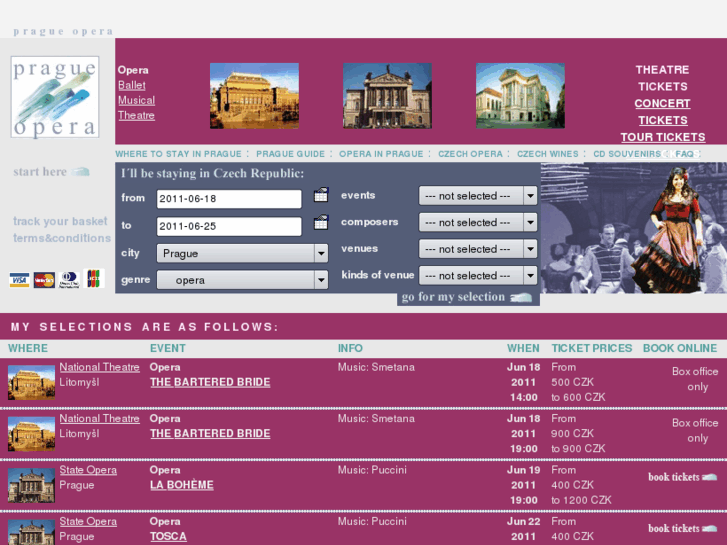This screenshot has width=727, height=545.
Task: Click venue thumbnail in Bartered Bride 14:00 row
Action: (x=32, y=383)
